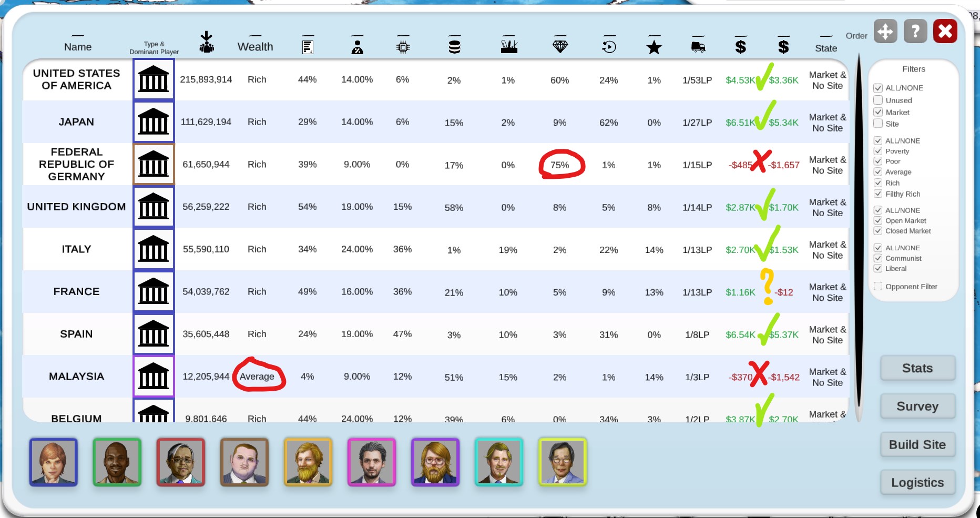Screen dimensions: 980x518
Task: Click United Kingdom's bank building icon
Action: coord(154,207)
